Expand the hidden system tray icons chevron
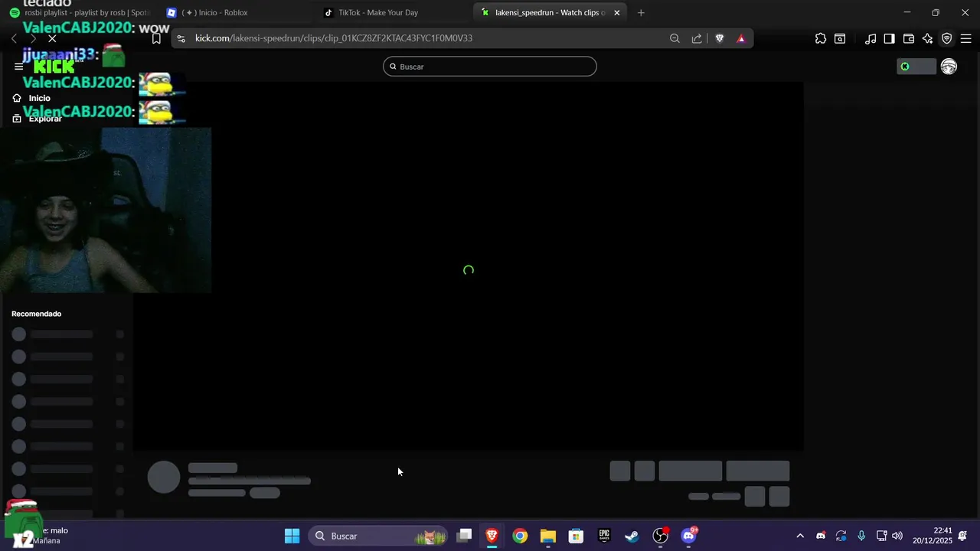 pos(800,536)
